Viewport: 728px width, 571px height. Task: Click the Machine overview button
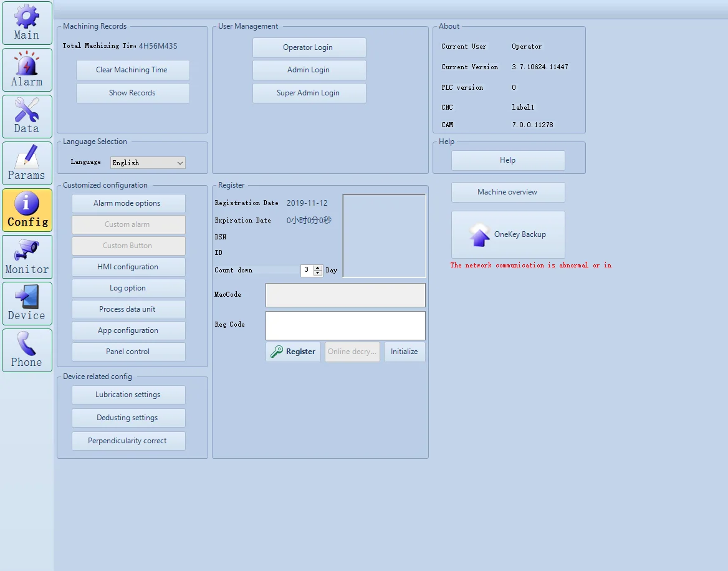pyautogui.click(x=507, y=192)
